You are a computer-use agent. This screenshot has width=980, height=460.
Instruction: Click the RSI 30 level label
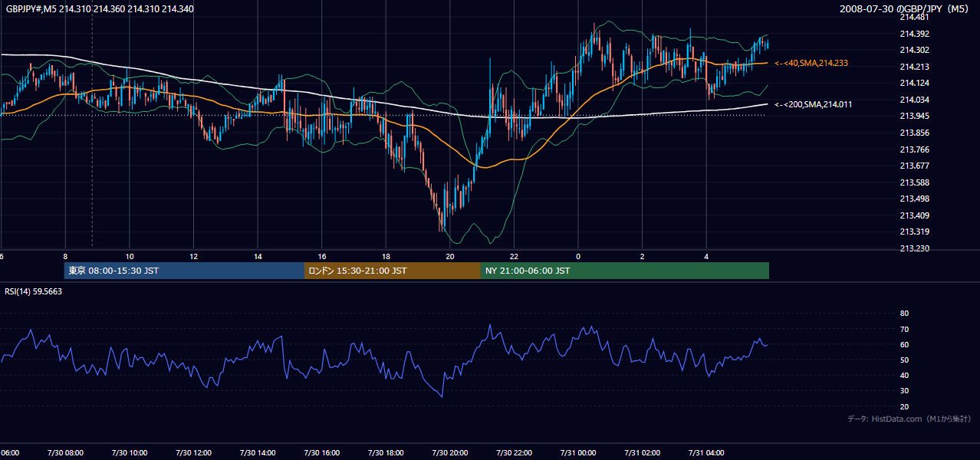click(904, 390)
